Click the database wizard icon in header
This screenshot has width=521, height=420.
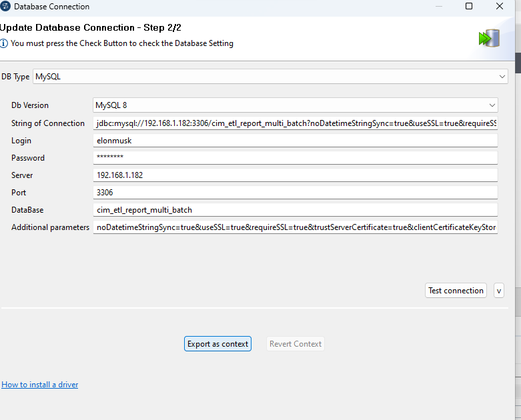click(x=489, y=38)
